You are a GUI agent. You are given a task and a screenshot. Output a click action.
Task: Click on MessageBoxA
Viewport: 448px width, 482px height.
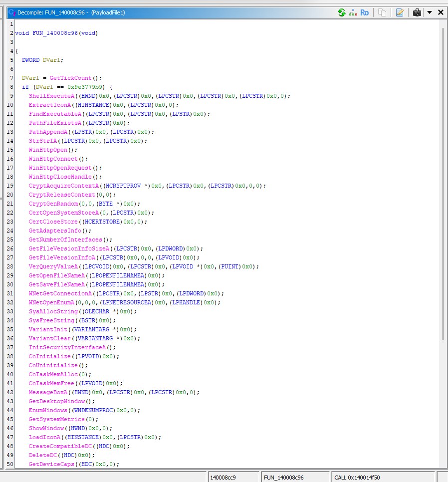coord(48,392)
